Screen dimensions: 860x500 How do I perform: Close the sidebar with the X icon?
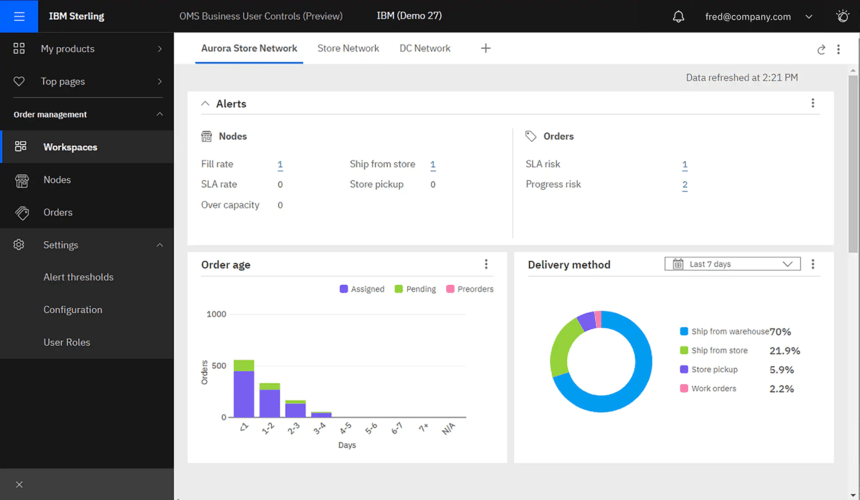click(x=19, y=485)
